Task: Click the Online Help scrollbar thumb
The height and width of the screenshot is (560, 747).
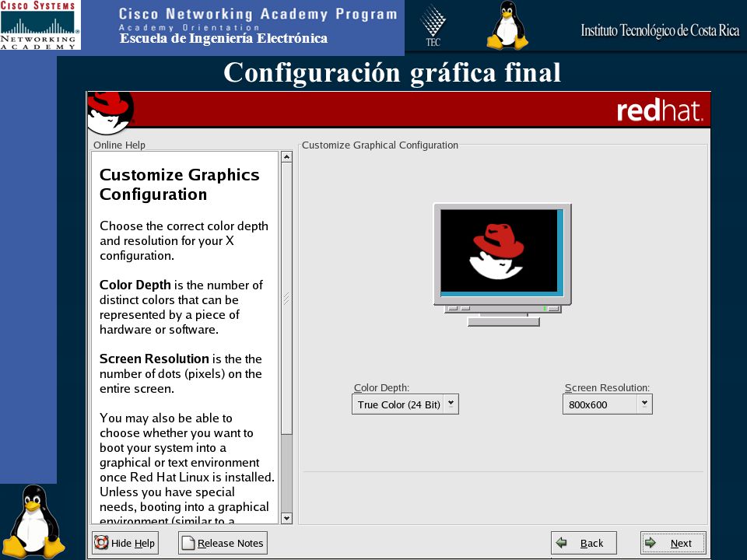Action: (x=286, y=299)
